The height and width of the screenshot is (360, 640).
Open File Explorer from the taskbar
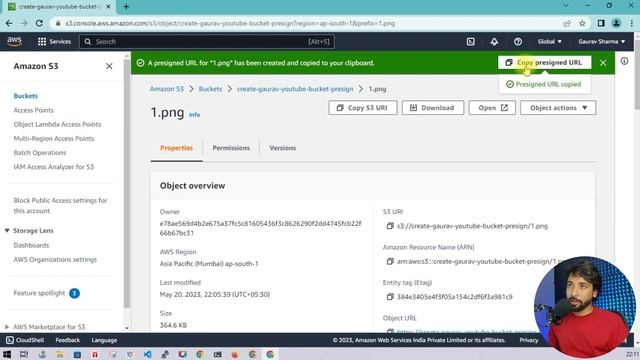pyautogui.click(x=60, y=354)
